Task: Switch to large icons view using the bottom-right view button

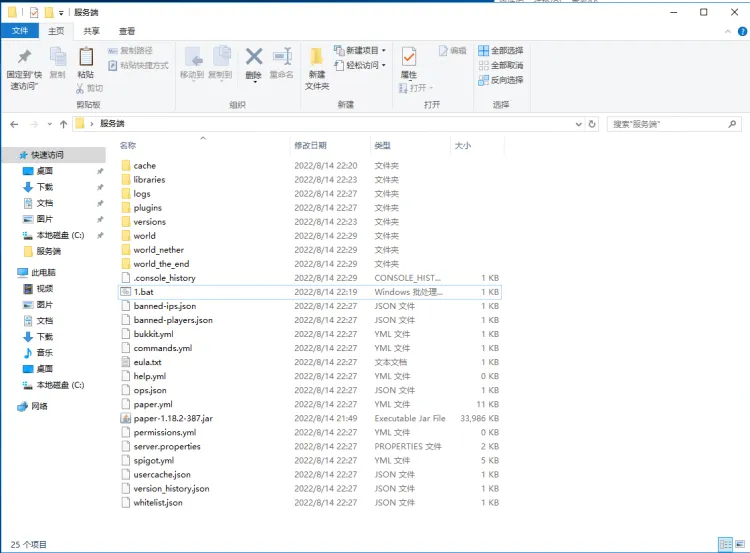Action: pyautogui.click(x=739, y=545)
